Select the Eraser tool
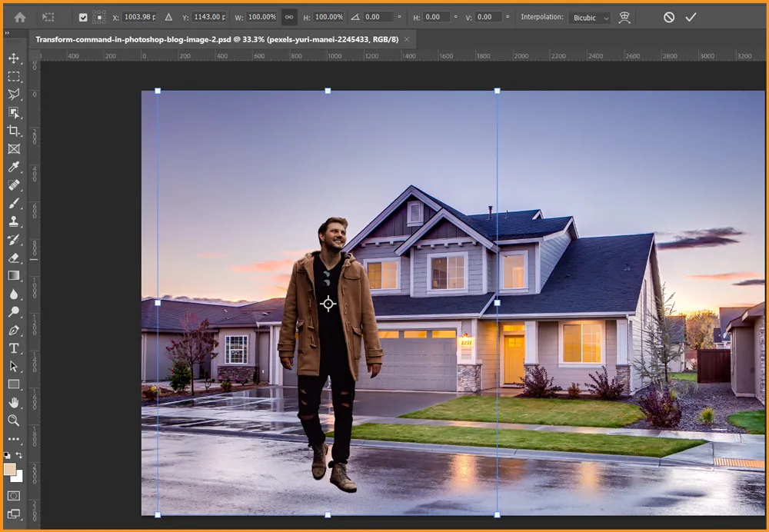The height and width of the screenshot is (532, 769). click(14, 258)
